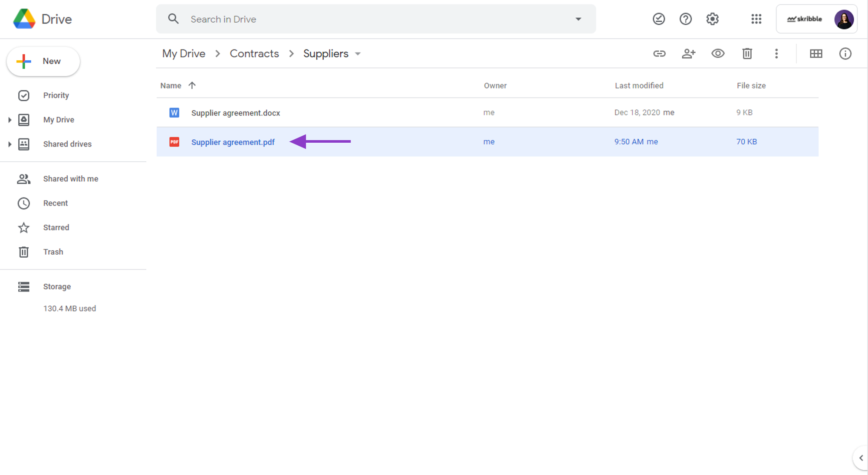Screen dimensions: 868x475
Task: Click the Settings gear icon
Action: pyautogui.click(x=713, y=19)
